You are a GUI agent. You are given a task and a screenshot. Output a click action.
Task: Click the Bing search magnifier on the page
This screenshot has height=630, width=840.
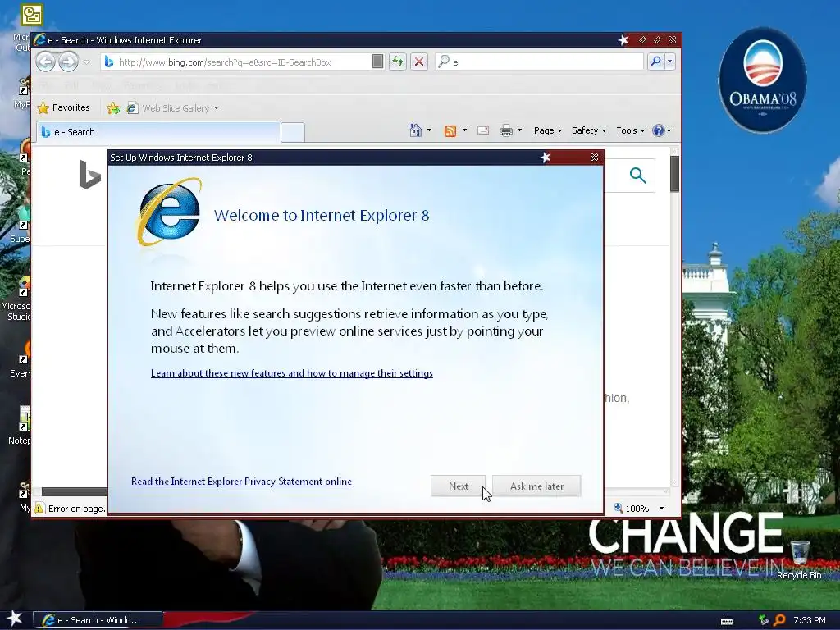pyautogui.click(x=637, y=176)
